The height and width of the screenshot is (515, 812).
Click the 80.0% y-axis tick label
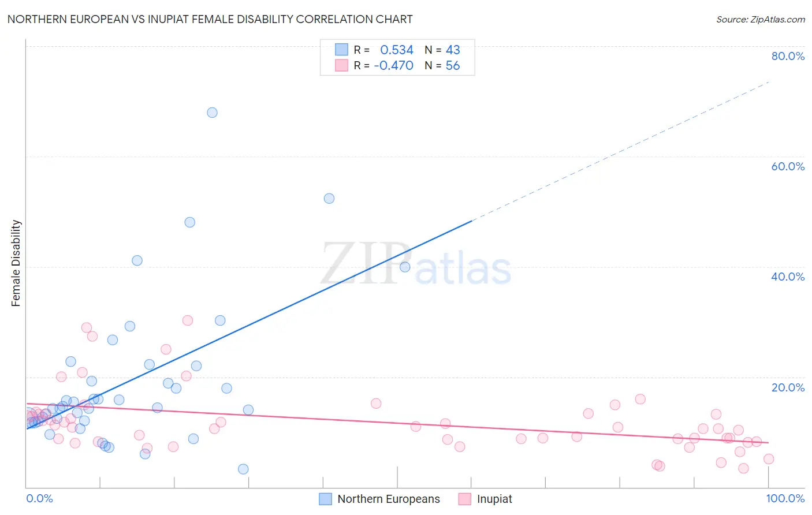(788, 56)
